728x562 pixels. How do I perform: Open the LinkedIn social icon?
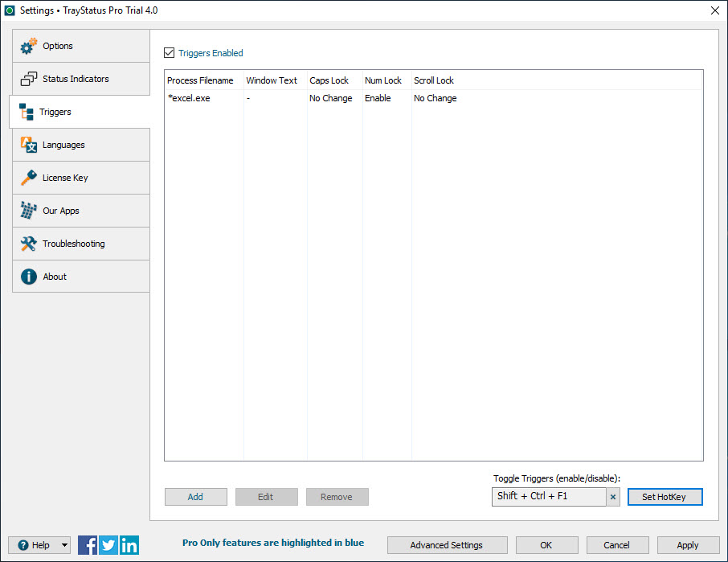coord(129,545)
